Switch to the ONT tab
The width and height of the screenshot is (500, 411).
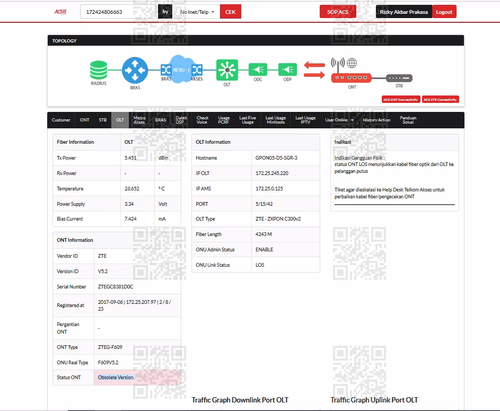coord(84,120)
